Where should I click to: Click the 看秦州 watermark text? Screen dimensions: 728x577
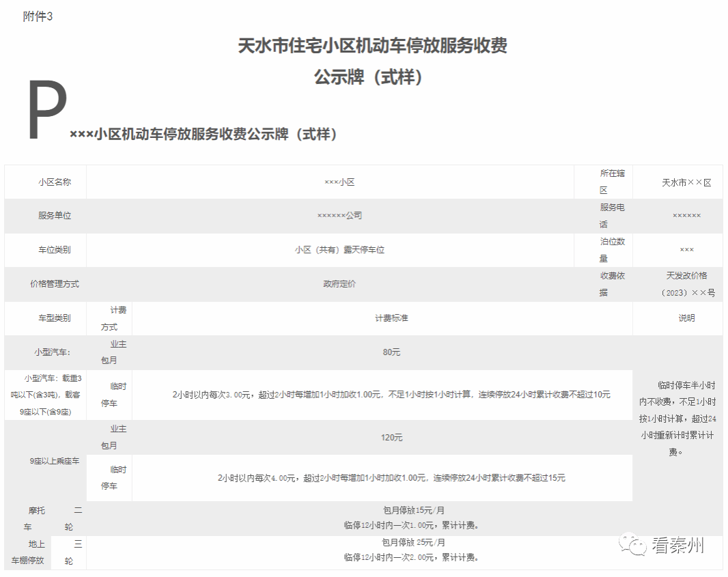click(x=677, y=545)
